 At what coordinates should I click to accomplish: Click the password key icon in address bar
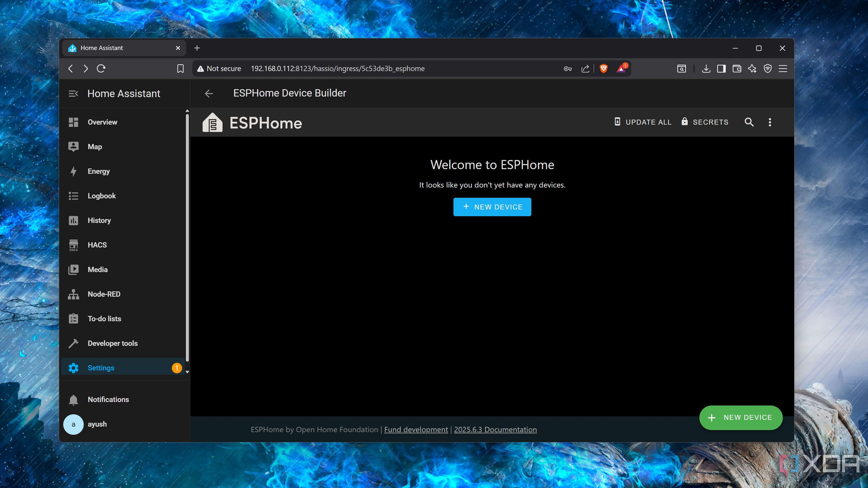tap(567, 69)
